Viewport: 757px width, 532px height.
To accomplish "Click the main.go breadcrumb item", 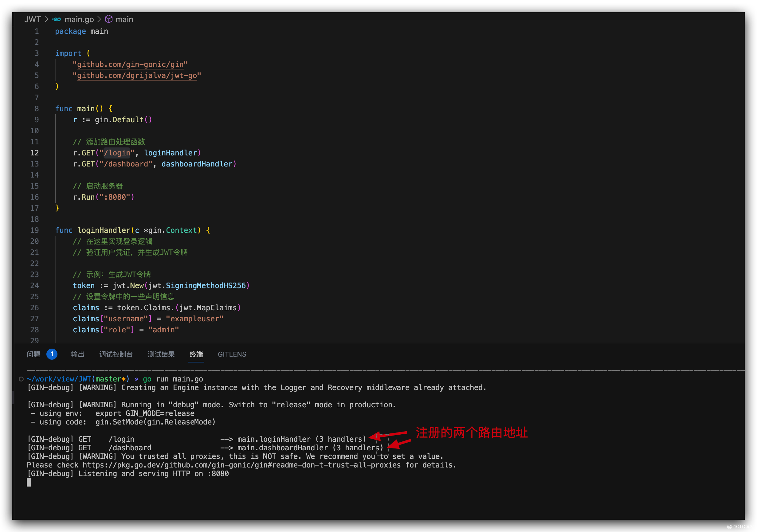I will (x=79, y=19).
